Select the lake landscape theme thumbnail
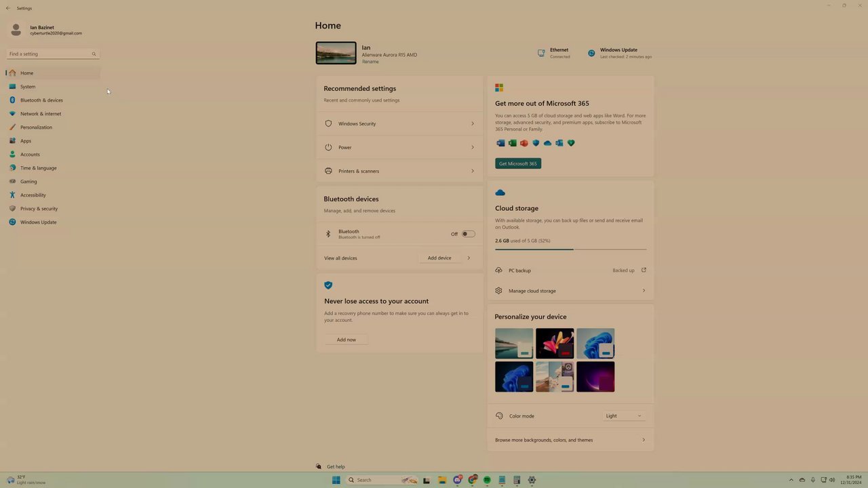Image resolution: width=868 pixels, height=488 pixels. point(514,344)
